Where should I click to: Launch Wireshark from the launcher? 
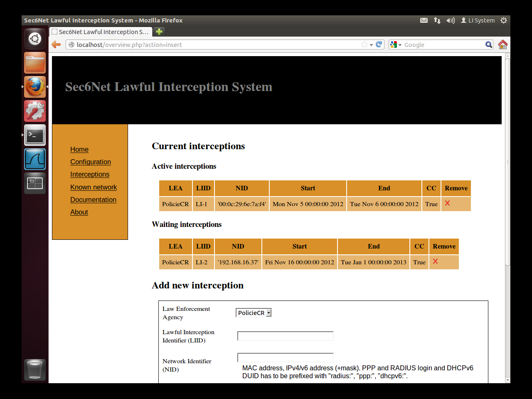tap(35, 160)
